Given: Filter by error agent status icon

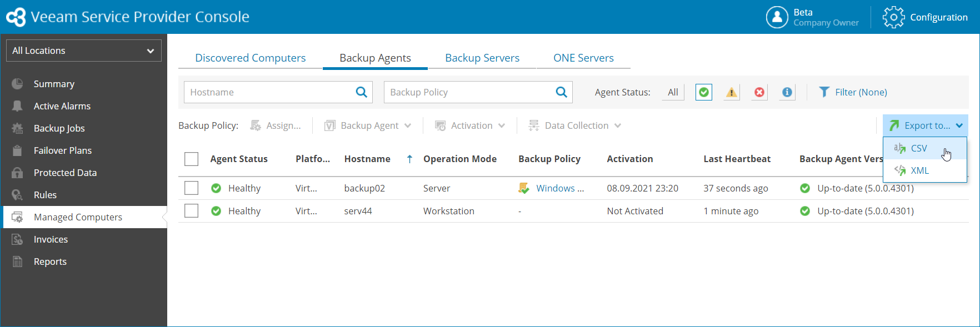Looking at the screenshot, I should coord(759,92).
